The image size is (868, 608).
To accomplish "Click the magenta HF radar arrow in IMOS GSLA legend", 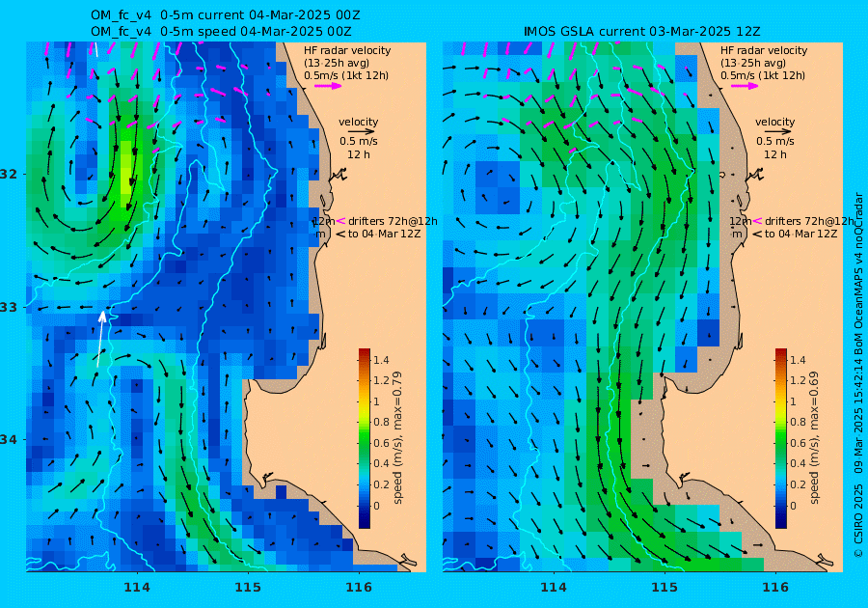I will coord(746,86).
